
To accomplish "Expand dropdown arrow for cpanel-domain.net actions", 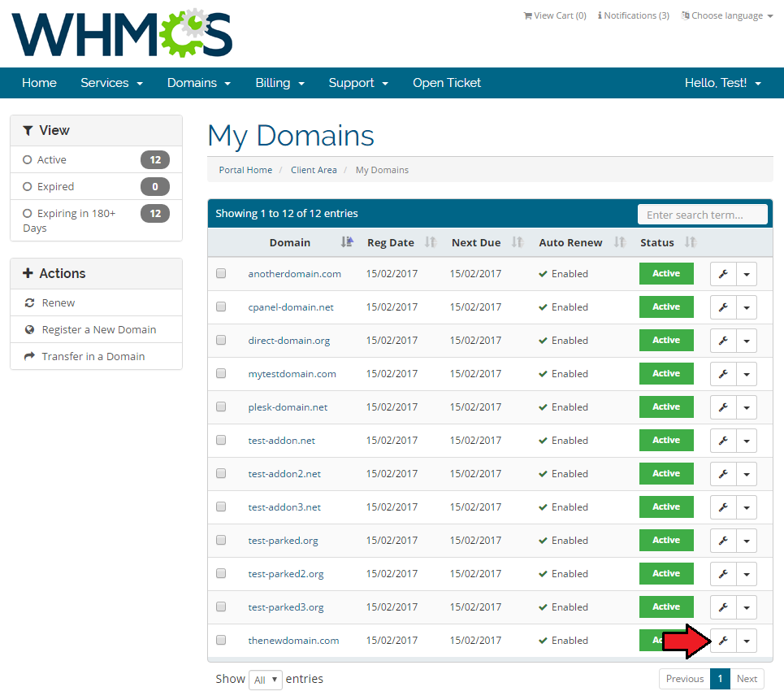I will pyautogui.click(x=747, y=307).
